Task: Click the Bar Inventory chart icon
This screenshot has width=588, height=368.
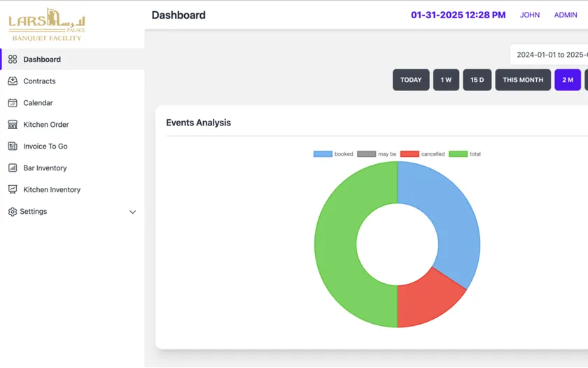Action: coord(13,168)
